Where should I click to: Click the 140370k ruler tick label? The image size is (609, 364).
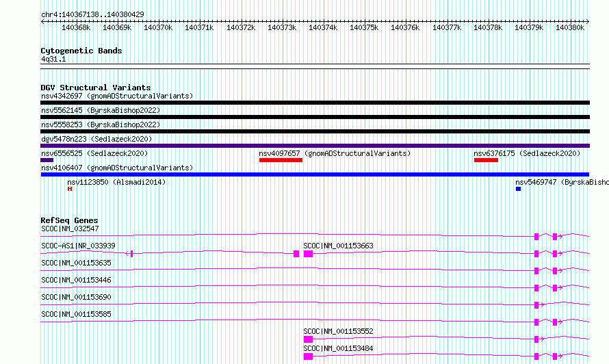(158, 27)
